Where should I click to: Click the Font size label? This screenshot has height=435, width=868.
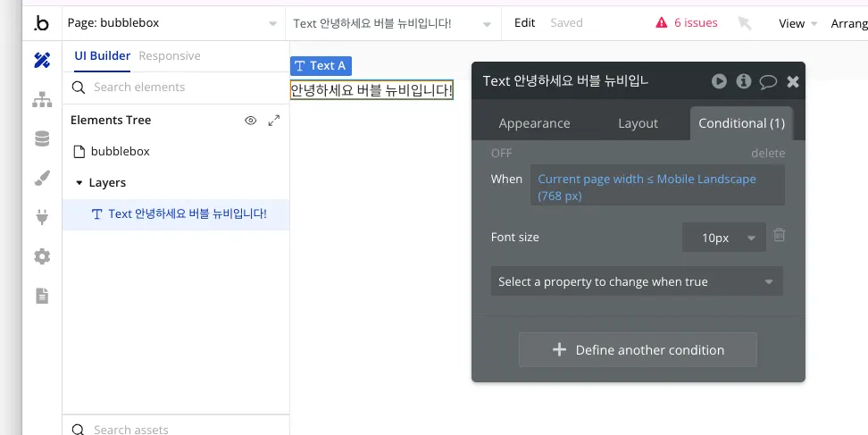515,238
